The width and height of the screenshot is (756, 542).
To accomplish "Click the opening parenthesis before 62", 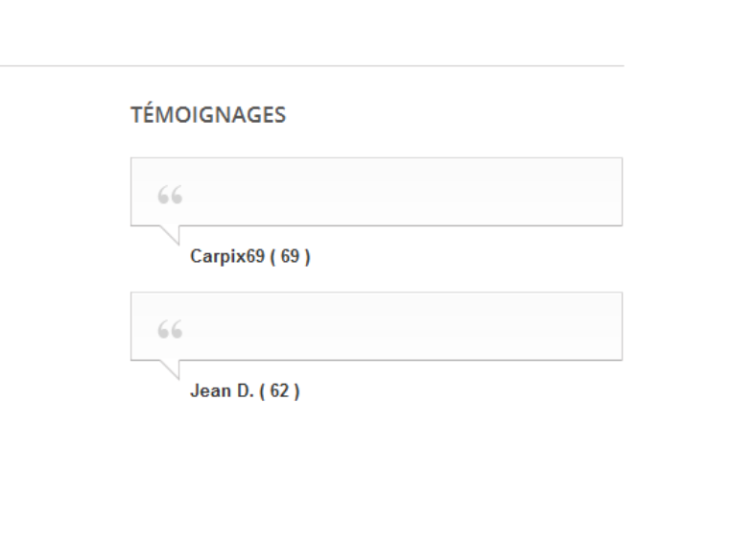I will [262, 391].
